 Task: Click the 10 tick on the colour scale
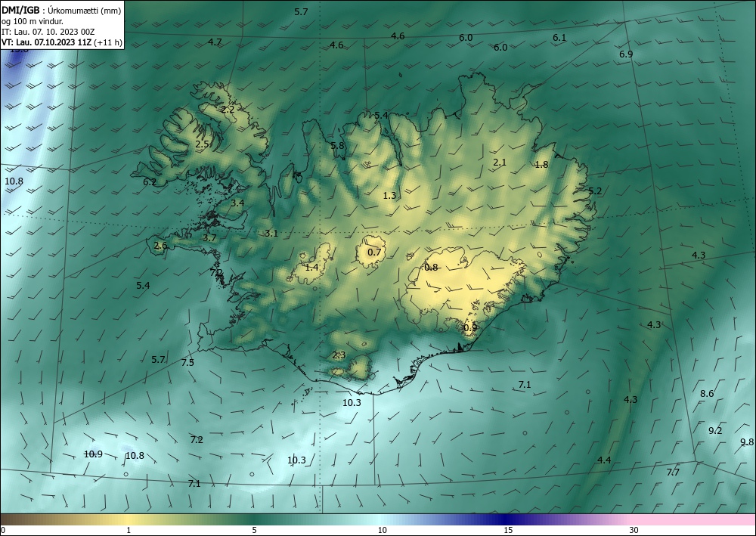382,530
